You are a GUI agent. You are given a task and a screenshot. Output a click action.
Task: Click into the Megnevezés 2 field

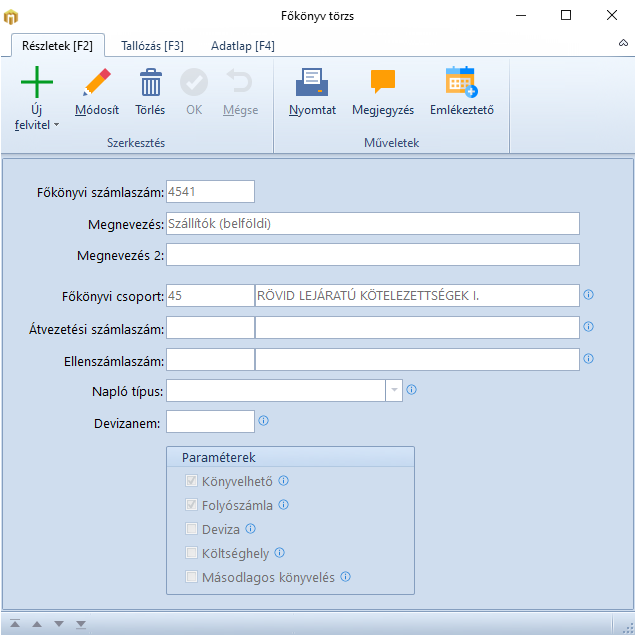point(372,255)
